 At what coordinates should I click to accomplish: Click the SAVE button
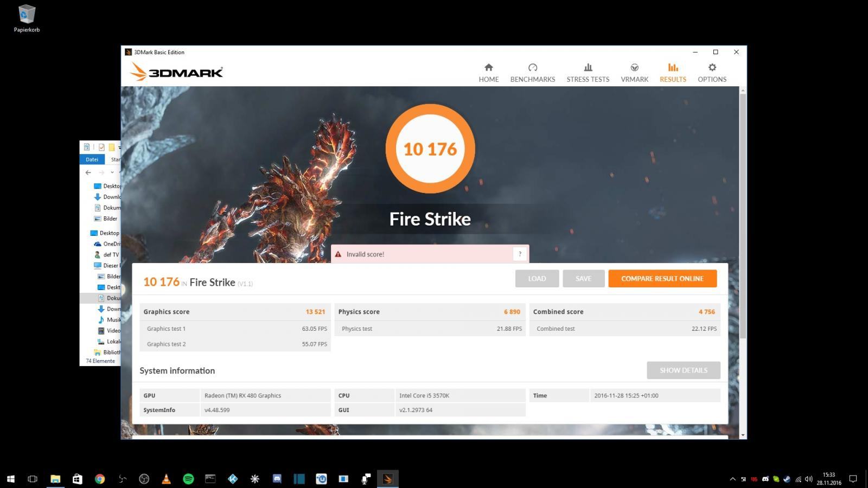[583, 278]
